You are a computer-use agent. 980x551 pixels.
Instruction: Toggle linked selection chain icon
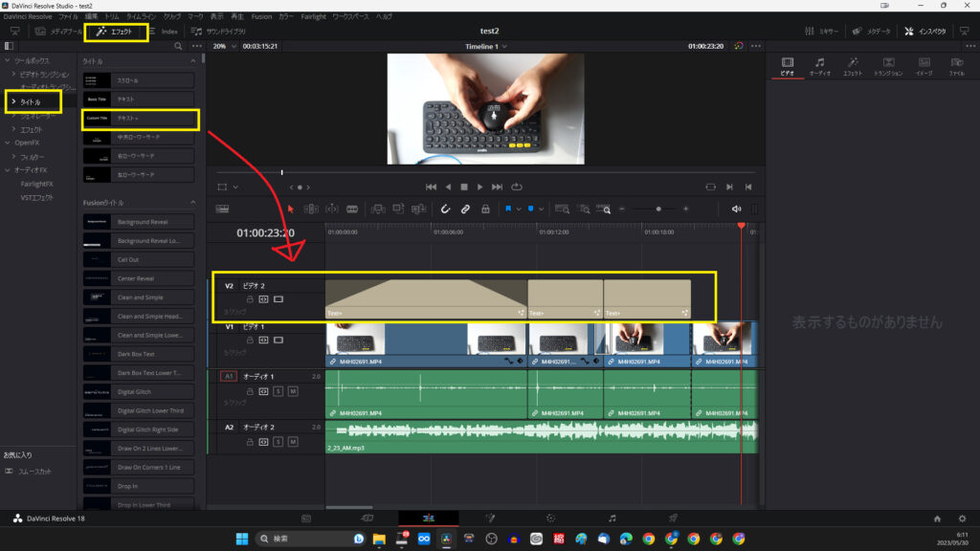pyautogui.click(x=466, y=209)
